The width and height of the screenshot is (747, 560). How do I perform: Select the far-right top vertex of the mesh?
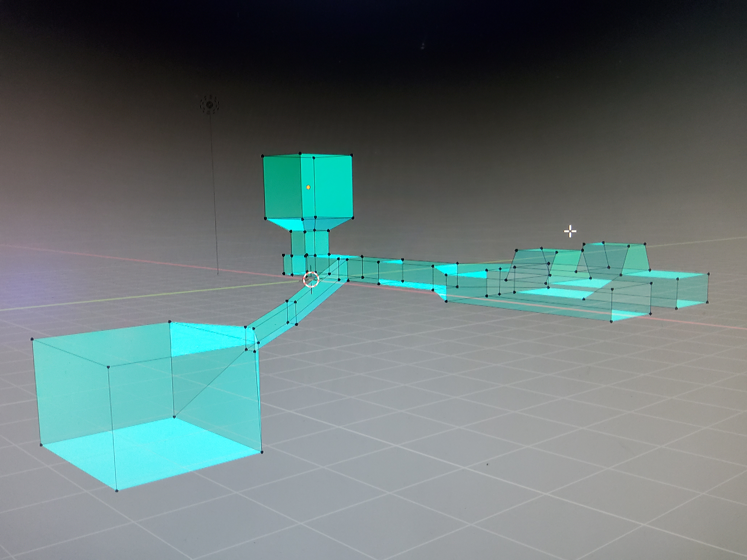[x=708, y=274]
